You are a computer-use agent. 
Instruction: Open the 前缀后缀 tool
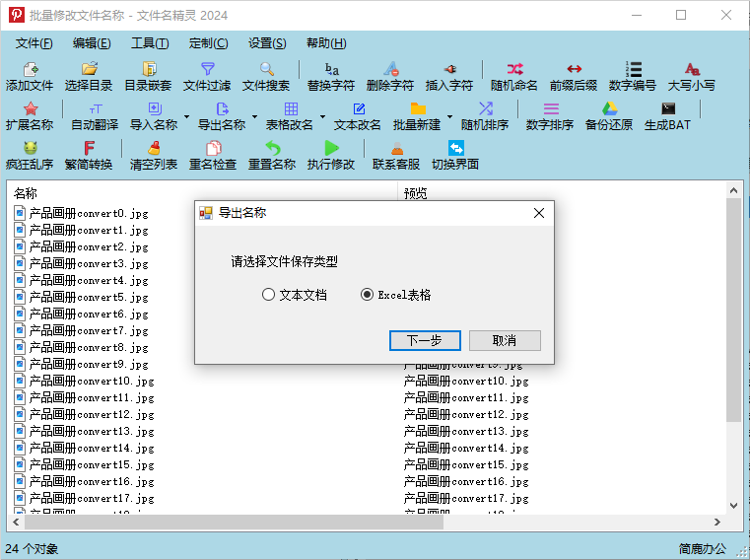574,77
